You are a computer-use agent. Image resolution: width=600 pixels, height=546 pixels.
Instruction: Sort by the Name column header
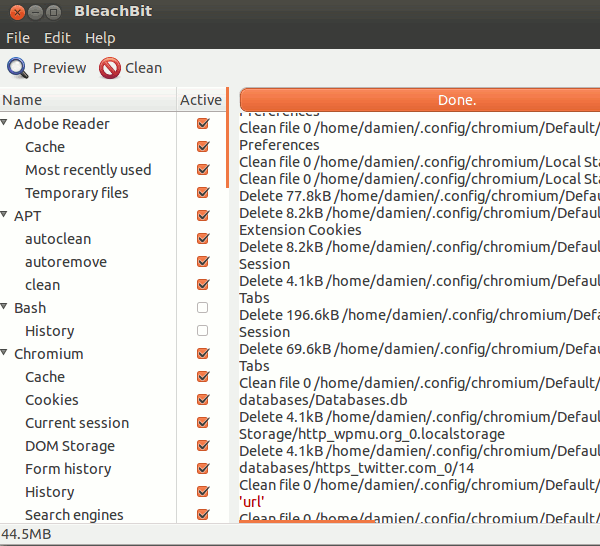tap(88, 100)
